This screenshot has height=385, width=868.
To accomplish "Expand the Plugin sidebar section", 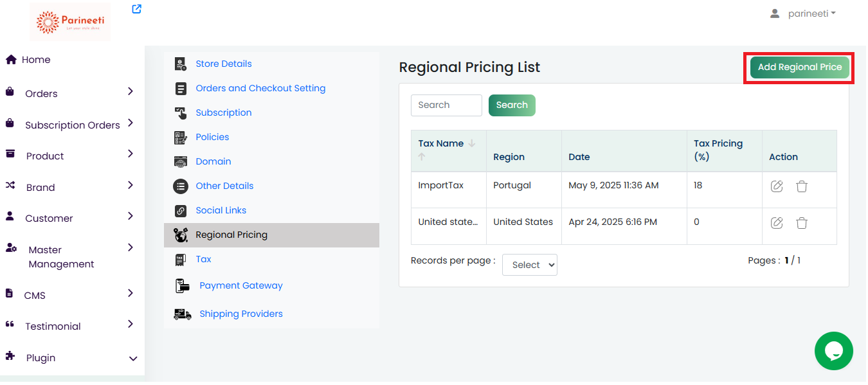I will click(71, 358).
